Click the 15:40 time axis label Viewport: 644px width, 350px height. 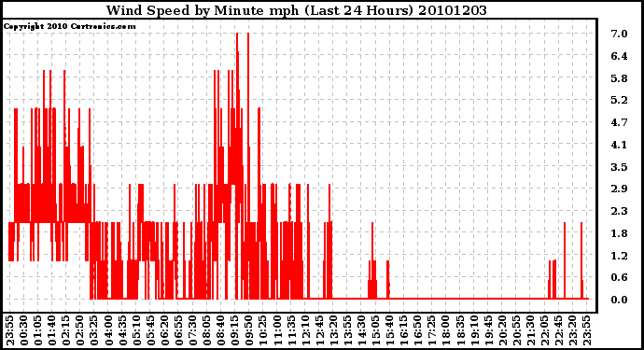click(389, 331)
